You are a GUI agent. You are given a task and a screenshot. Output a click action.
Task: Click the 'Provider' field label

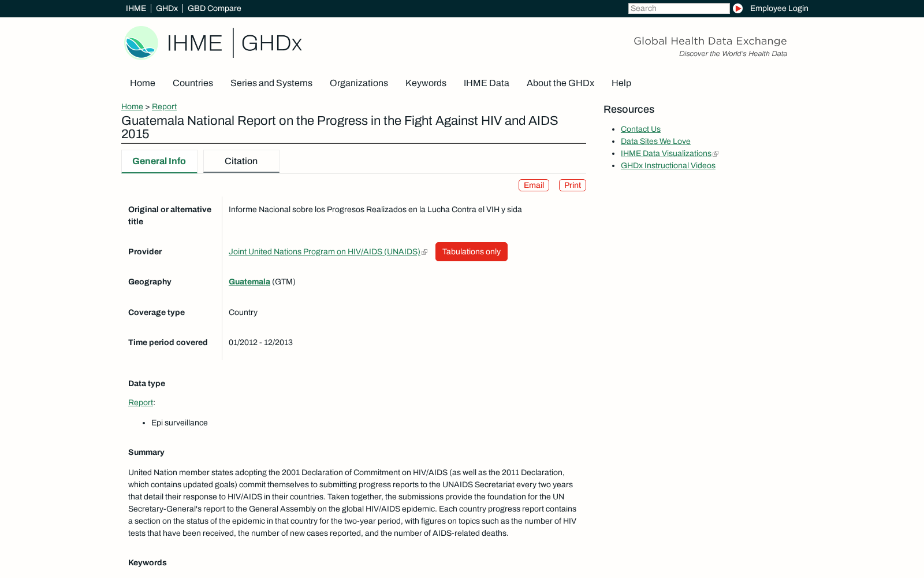(145, 252)
